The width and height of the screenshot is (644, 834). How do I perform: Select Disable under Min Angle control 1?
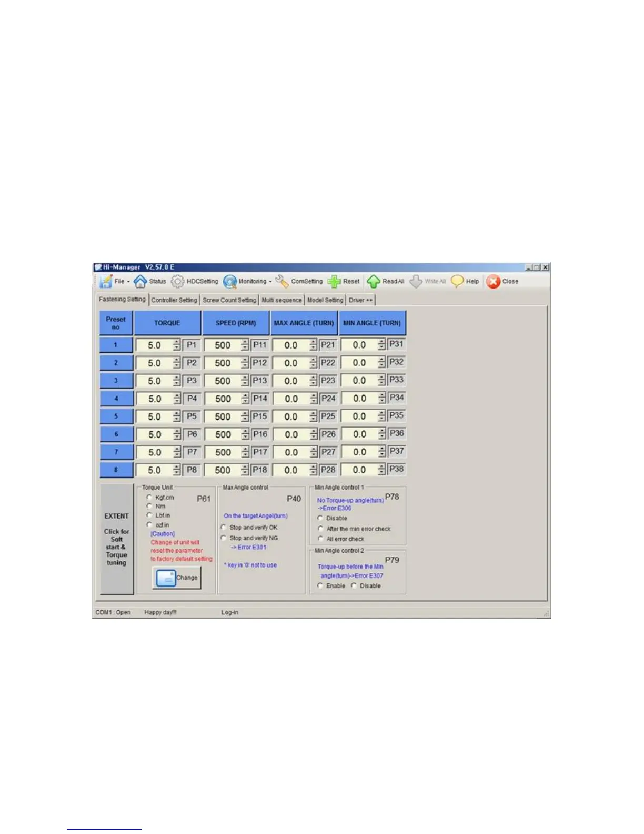(320, 518)
